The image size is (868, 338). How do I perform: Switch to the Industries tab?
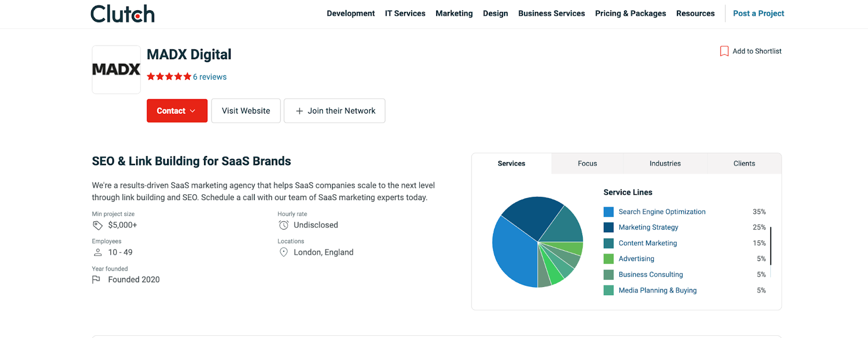tap(665, 163)
